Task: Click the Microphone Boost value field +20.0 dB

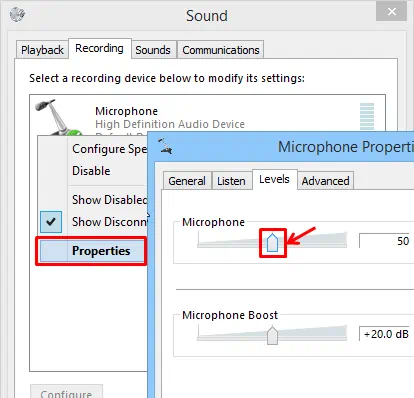Action: click(x=385, y=334)
